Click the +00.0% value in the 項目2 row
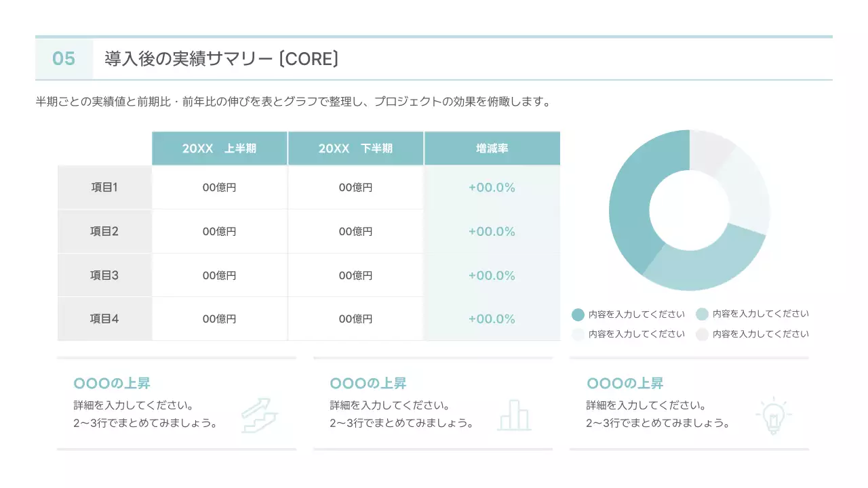 point(492,231)
